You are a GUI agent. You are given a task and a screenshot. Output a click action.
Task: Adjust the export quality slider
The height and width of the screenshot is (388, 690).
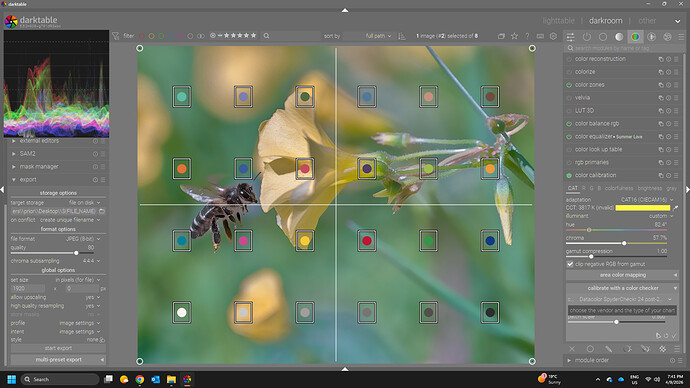[x=76, y=253]
